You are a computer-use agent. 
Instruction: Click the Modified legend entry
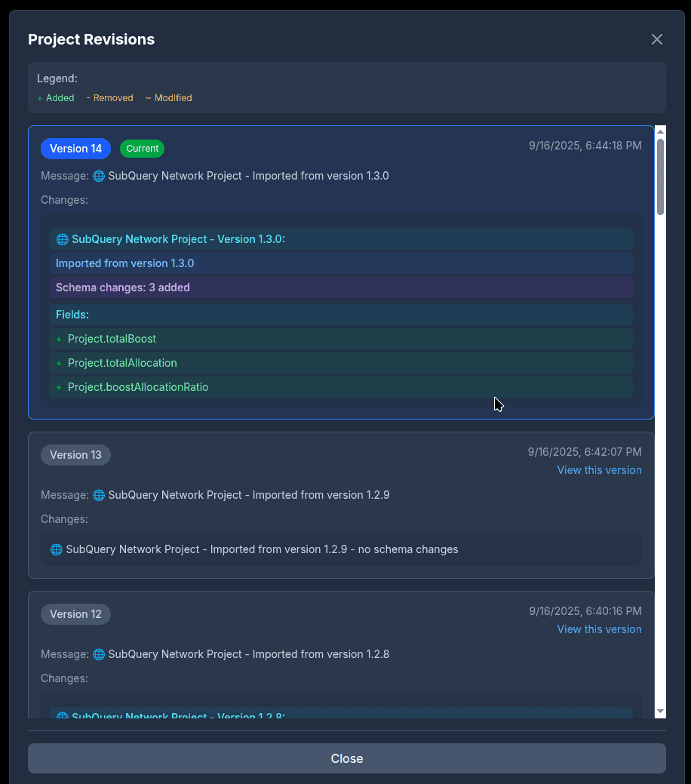169,98
